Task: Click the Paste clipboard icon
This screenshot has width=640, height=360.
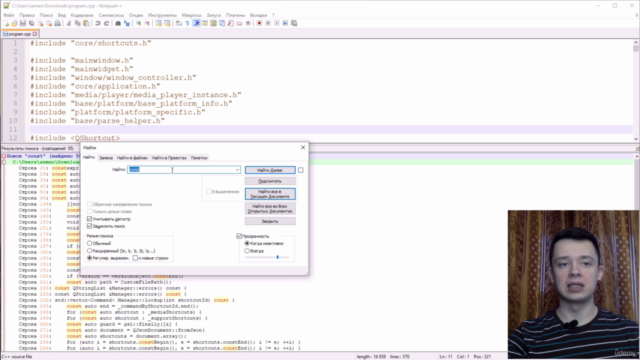Action: pos(86,23)
